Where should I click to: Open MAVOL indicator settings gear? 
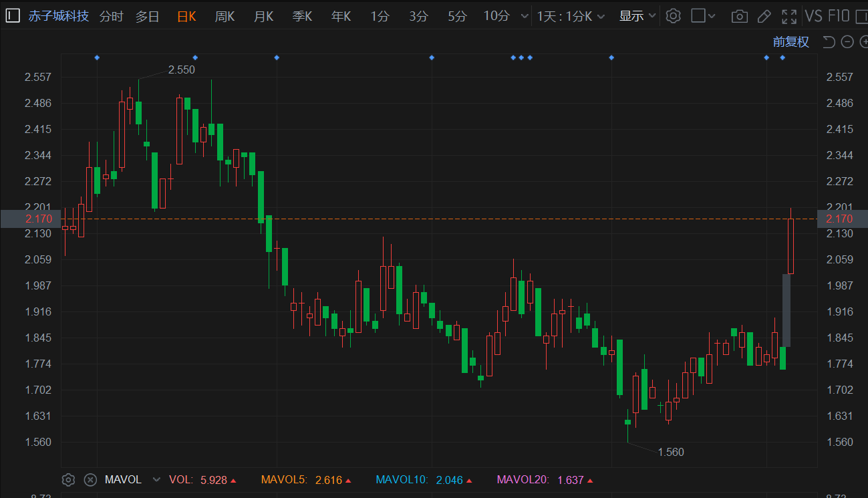(67, 479)
